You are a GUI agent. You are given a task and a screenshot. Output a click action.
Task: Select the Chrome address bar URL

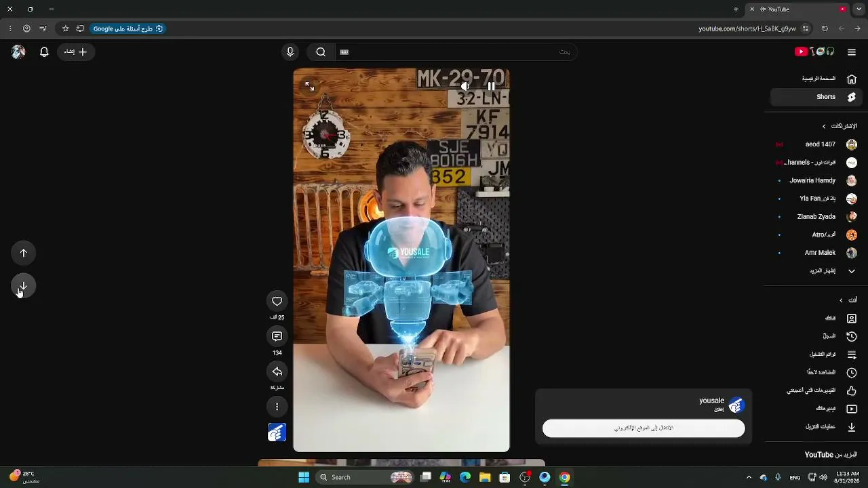(747, 28)
